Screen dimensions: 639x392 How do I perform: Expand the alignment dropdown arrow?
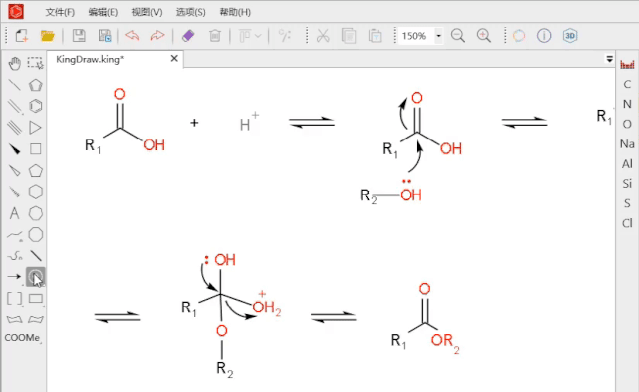[x=258, y=36]
